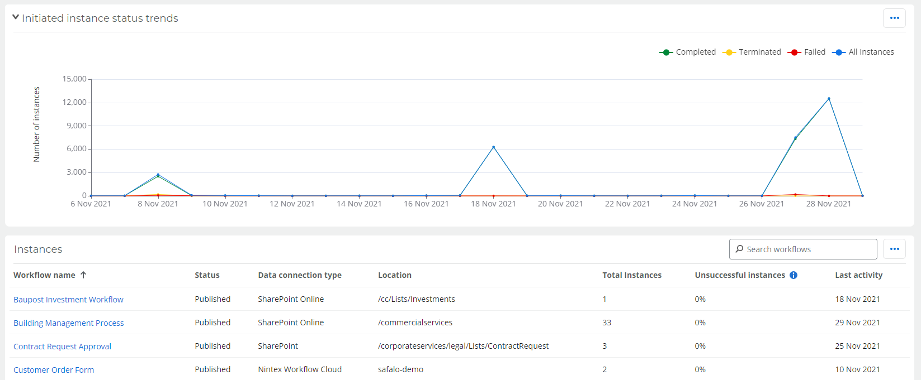Viewport: 922px width, 380px height.
Task: Open the chart panel's more options menu
Action: 894,18
